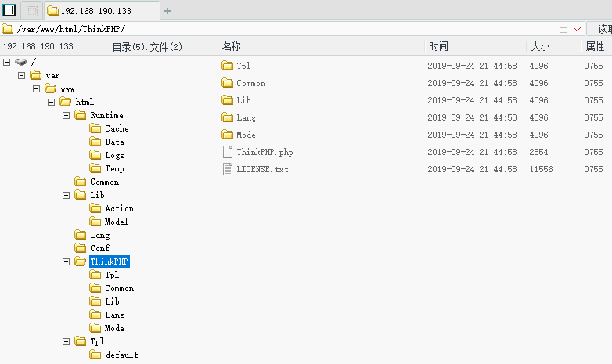Select the Mode folder in the tree
This screenshot has height=364, width=612.
tap(114, 328)
